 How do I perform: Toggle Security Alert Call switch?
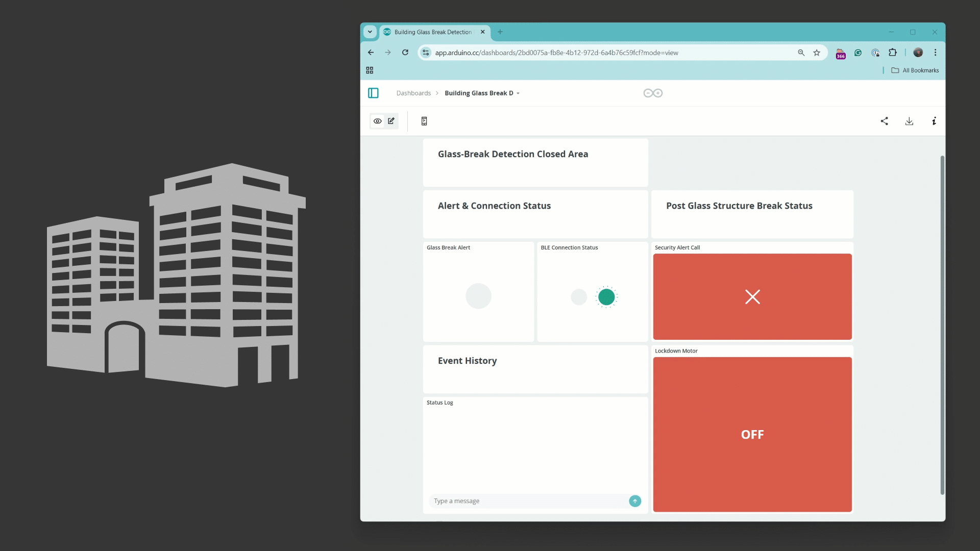pyautogui.click(x=752, y=296)
